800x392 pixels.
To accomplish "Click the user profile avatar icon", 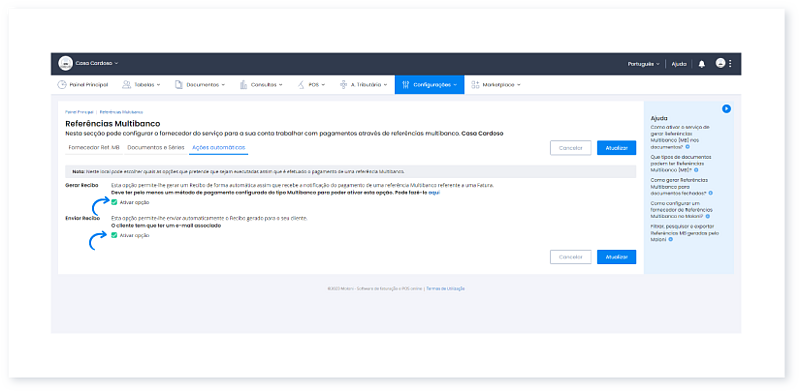I will pos(720,63).
